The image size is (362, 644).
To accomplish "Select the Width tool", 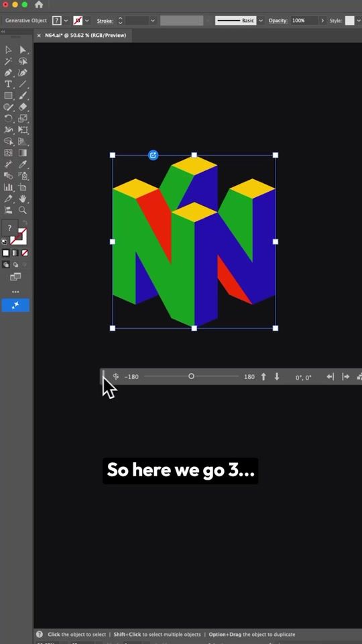I will (x=8, y=129).
